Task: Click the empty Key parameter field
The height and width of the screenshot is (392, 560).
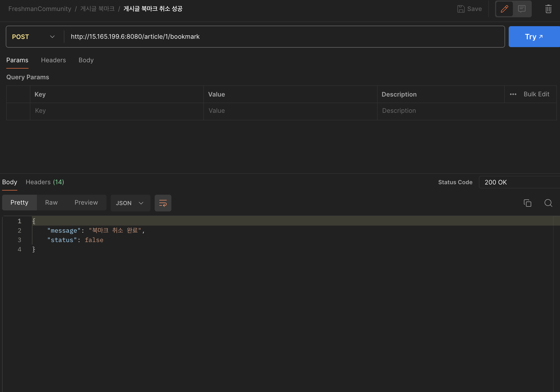Action: point(116,111)
